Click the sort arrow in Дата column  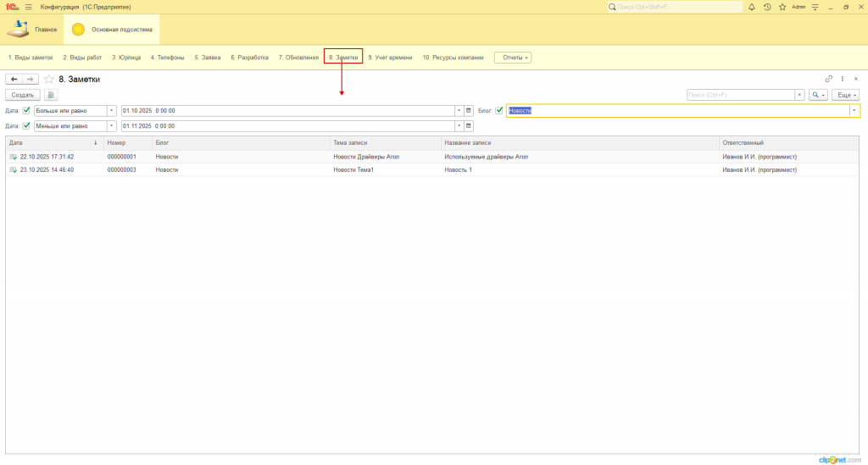click(x=95, y=142)
